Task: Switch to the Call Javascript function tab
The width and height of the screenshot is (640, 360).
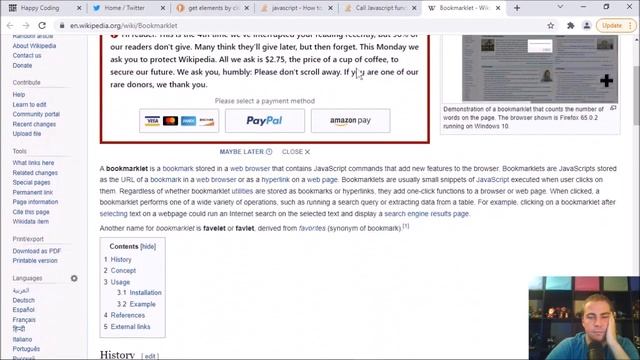Action: pos(380,8)
